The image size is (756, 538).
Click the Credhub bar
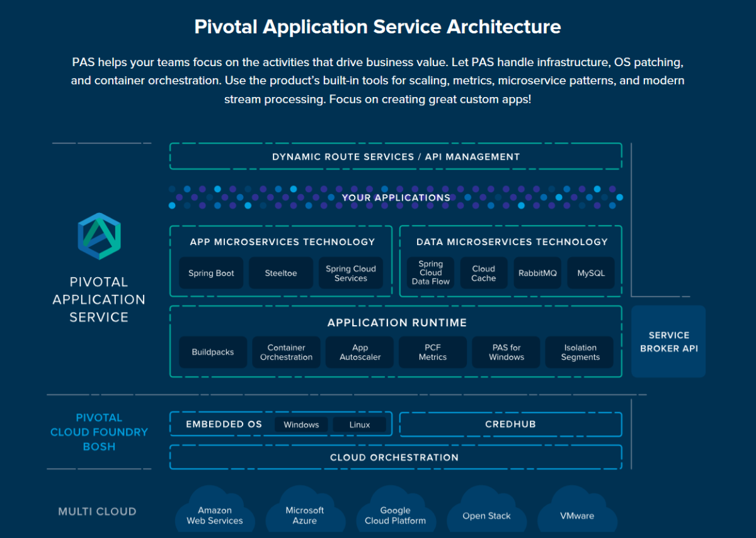510,425
